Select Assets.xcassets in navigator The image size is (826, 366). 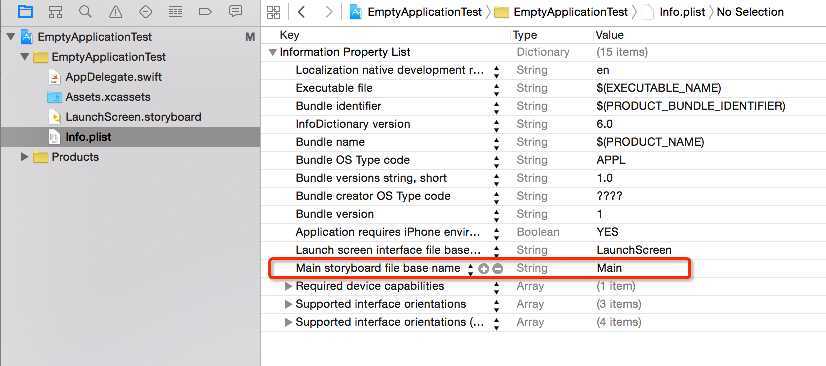pos(108,97)
